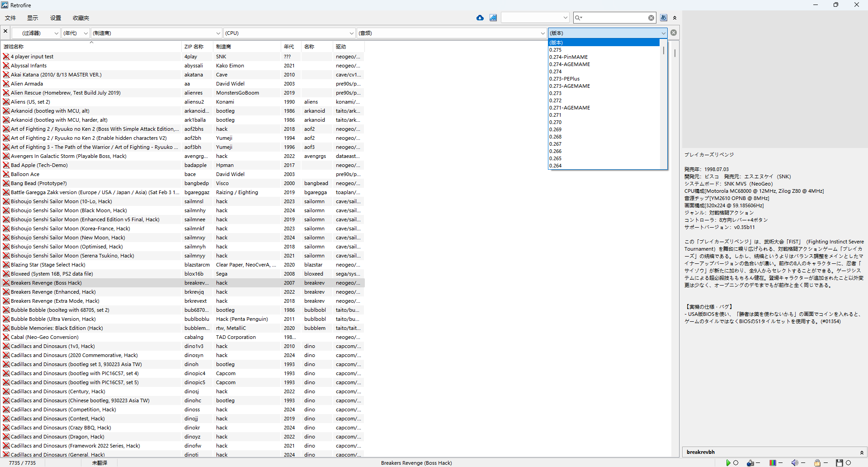The height and width of the screenshot is (467, 868).
Task: Click the green play status icon
Action: [x=728, y=462]
